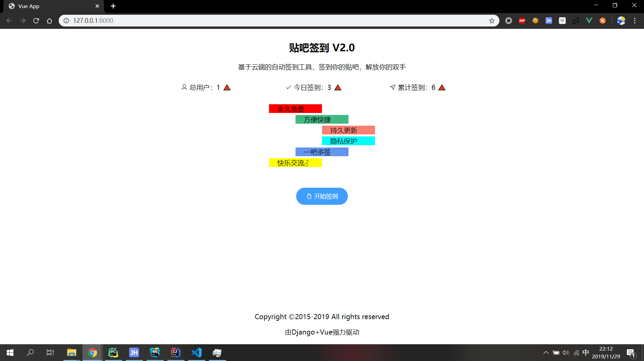Open Chrome's three-dot menu
Image resolution: width=644 pixels, height=361 pixels.
pyautogui.click(x=635, y=20)
